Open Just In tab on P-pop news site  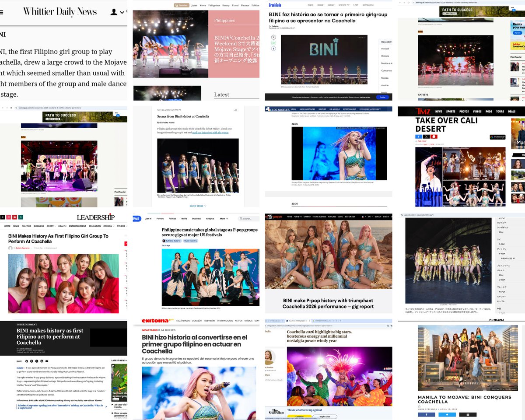click(x=148, y=219)
